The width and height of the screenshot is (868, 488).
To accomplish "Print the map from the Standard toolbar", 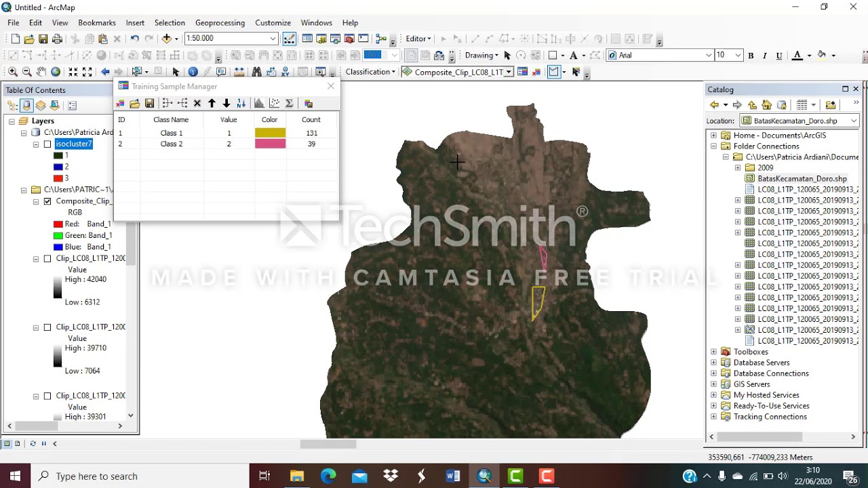I will click(x=58, y=39).
